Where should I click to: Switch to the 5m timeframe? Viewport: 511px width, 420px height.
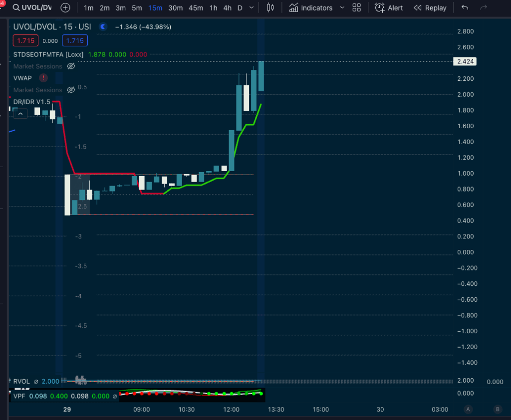coord(136,8)
